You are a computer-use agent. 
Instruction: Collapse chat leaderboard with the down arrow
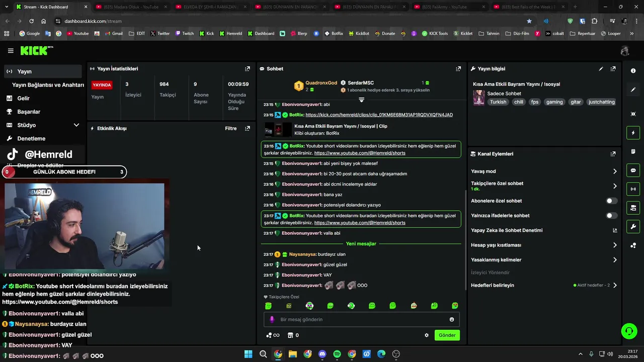pos(361,100)
